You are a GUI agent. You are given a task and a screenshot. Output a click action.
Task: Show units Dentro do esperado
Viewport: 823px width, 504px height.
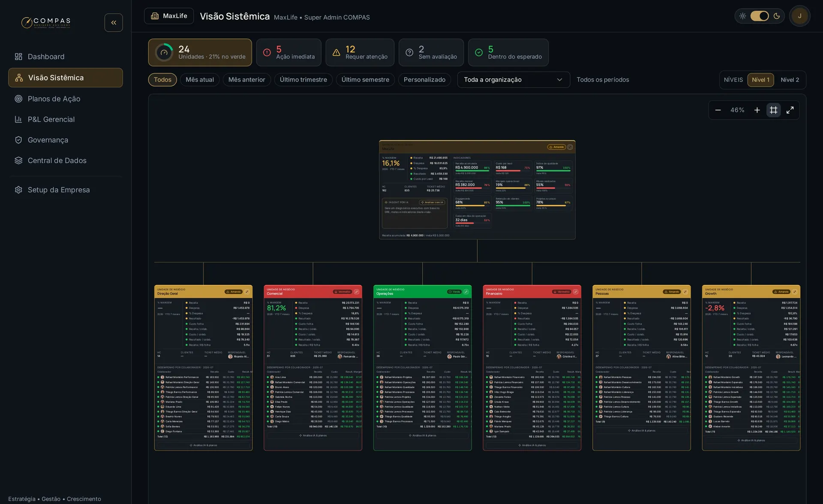(x=508, y=52)
